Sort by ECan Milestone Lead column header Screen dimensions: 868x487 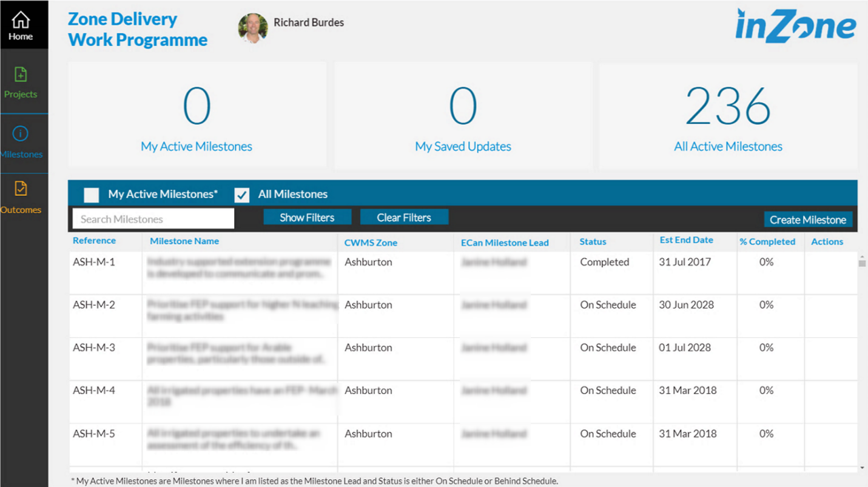coord(505,243)
